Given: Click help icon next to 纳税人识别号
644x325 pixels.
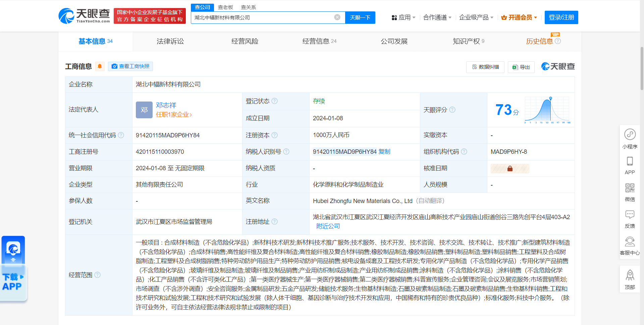Looking at the screenshot, I should 286,151.
